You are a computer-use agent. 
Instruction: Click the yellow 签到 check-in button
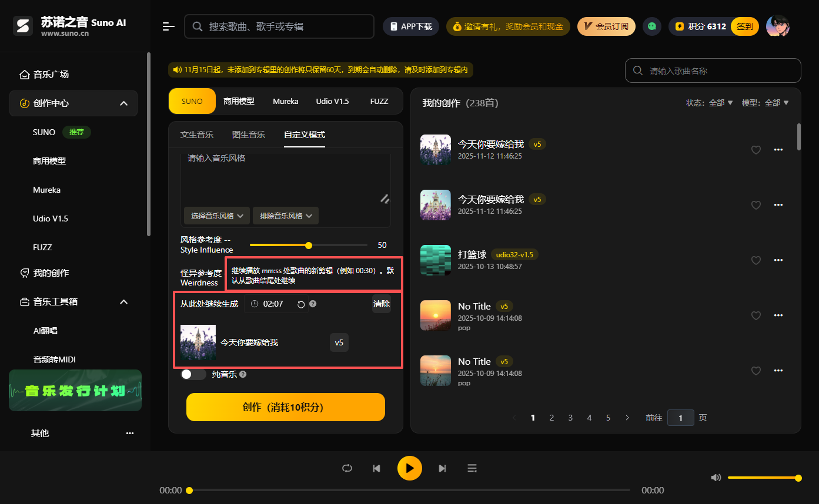point(744,26)
